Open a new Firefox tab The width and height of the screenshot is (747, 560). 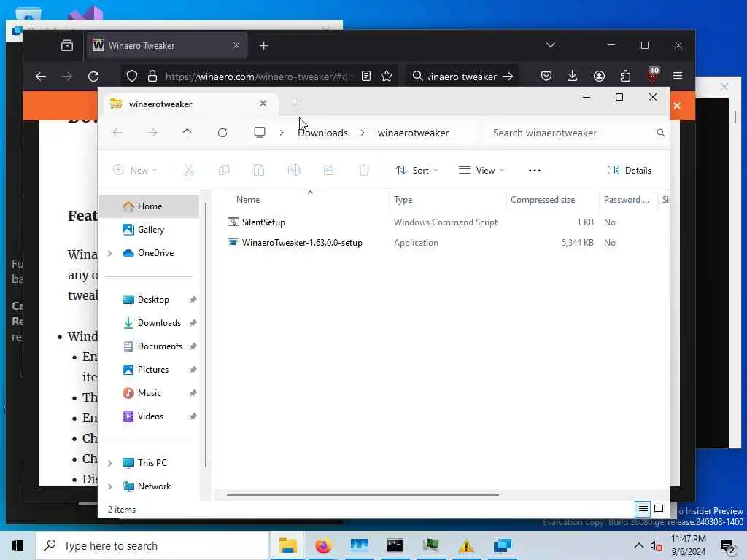click(263, 46)
